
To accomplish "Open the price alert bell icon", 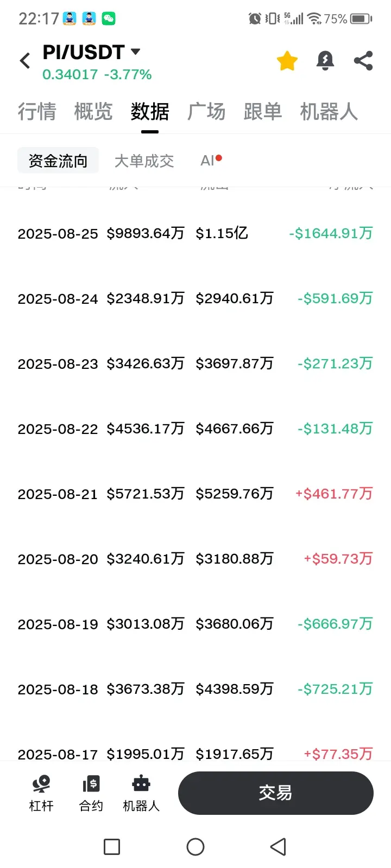I will 325,61.
